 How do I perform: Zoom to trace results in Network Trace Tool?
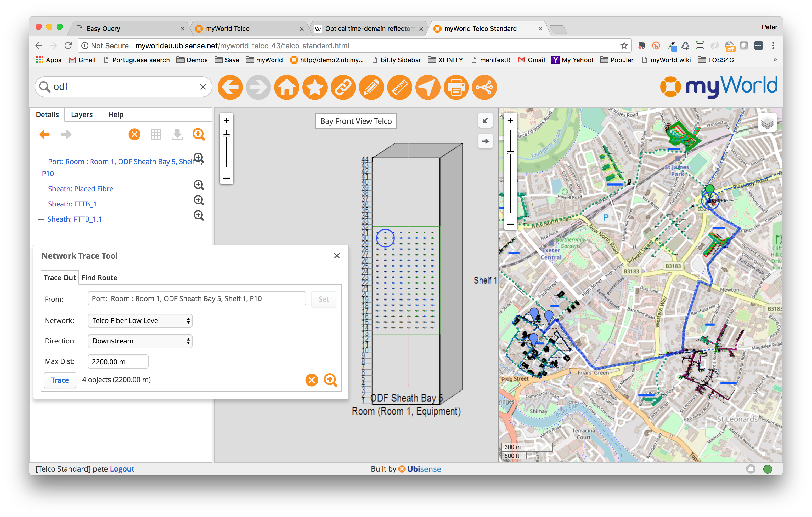[x=330, y=380]
